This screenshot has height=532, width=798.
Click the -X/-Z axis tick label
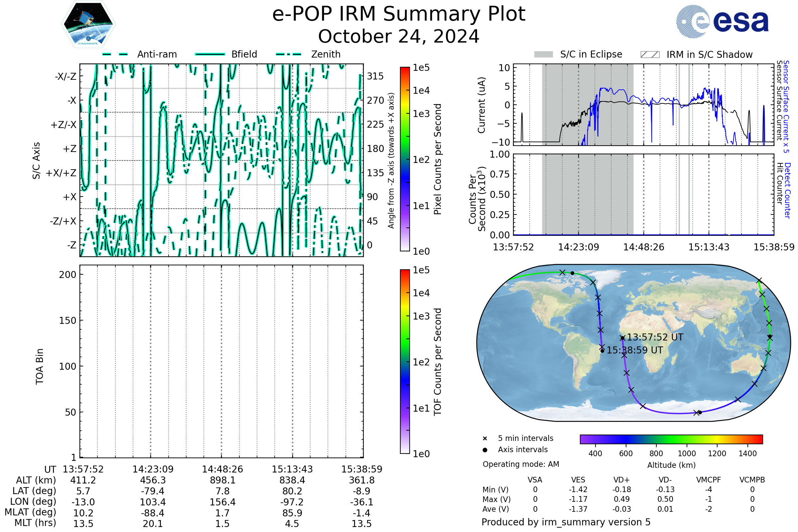pyautogui.click(x=66, y=76)
